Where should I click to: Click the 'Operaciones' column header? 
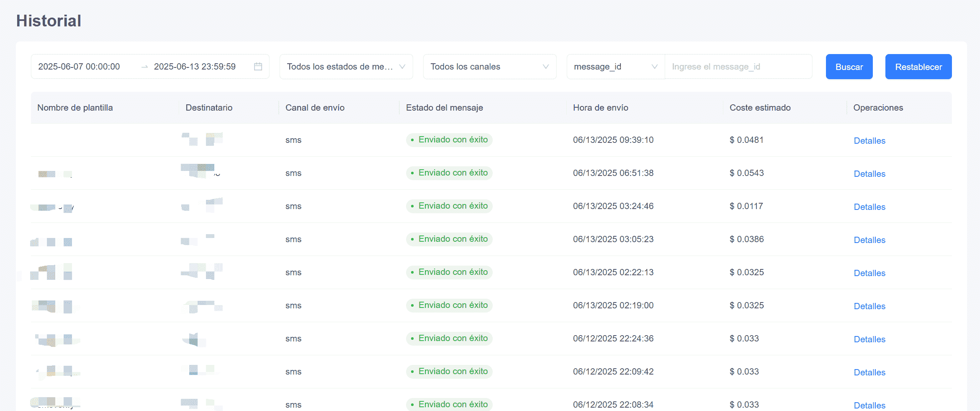[878, 108]
